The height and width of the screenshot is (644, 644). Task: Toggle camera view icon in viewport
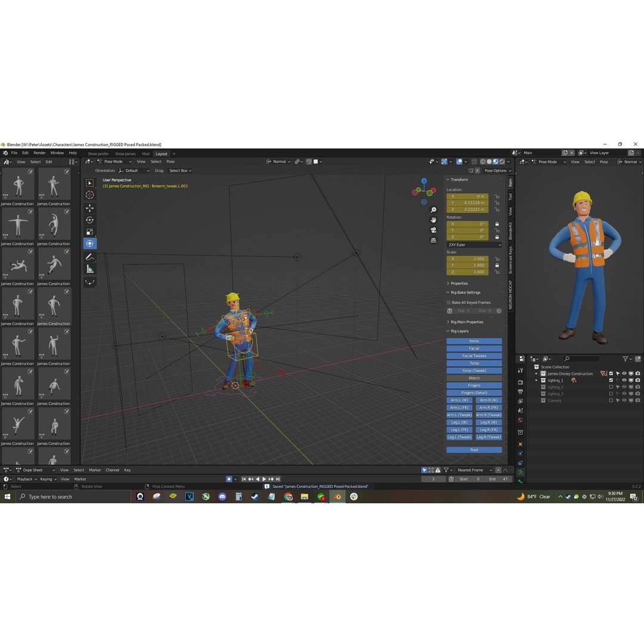(x=434, y=230)
